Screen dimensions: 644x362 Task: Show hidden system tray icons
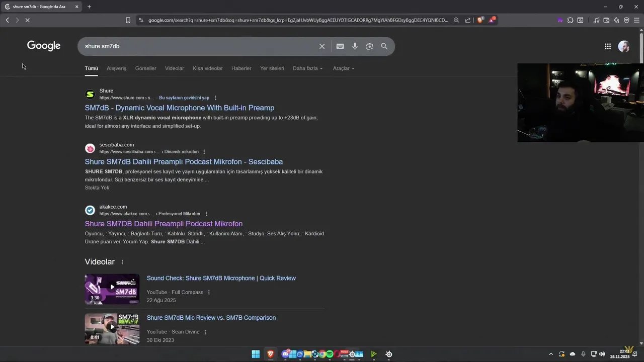(551, 354)
